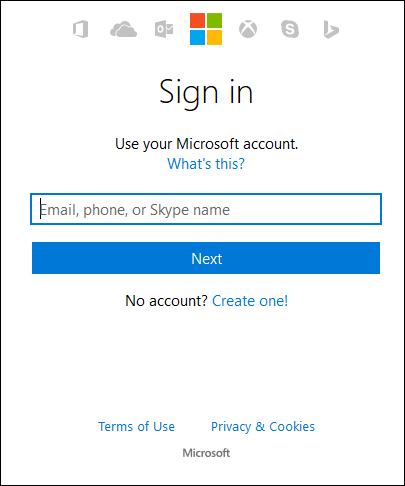Click the blue Next button
This screenshot has height=486, width=405.
[206, 258]
